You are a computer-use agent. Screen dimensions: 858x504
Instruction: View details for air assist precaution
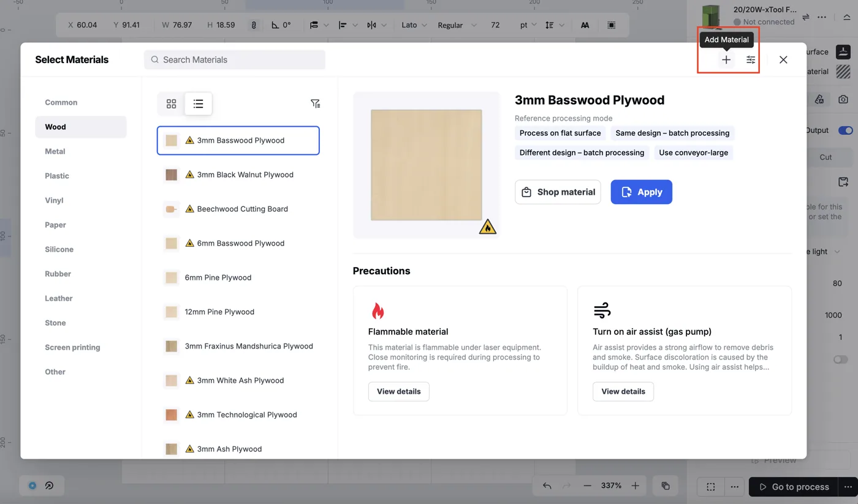pos(623,391)
